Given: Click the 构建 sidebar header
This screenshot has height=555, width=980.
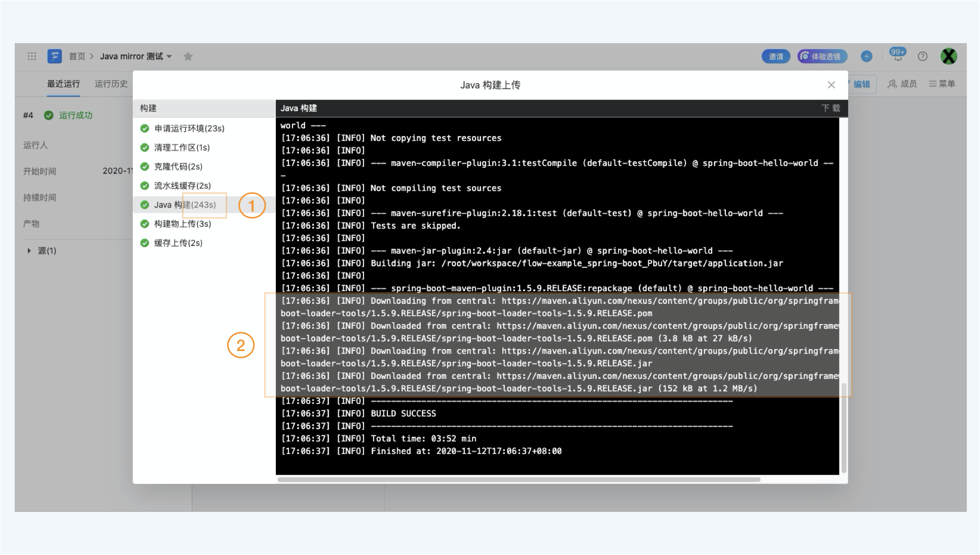Looking at the screenshot, I should click(x=148, y=108).
